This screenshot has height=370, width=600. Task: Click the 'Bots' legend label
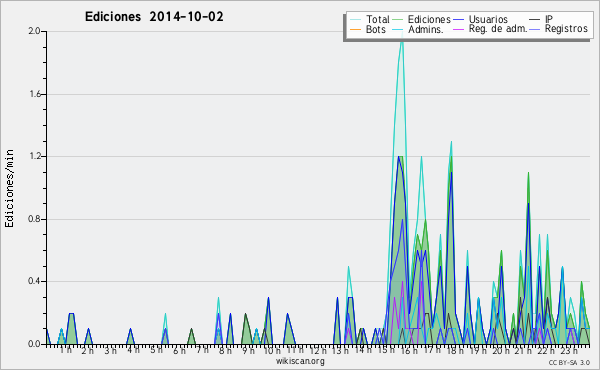[x=375, y=29]
